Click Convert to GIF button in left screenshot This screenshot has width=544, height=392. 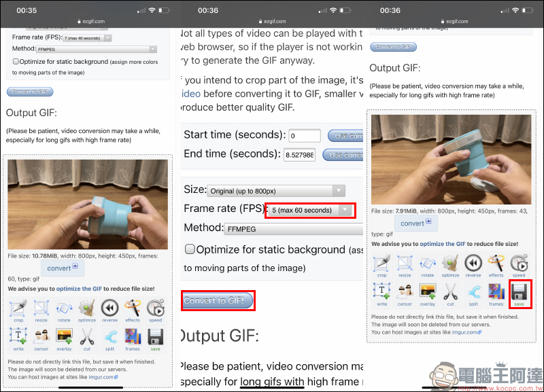[30, 92]
